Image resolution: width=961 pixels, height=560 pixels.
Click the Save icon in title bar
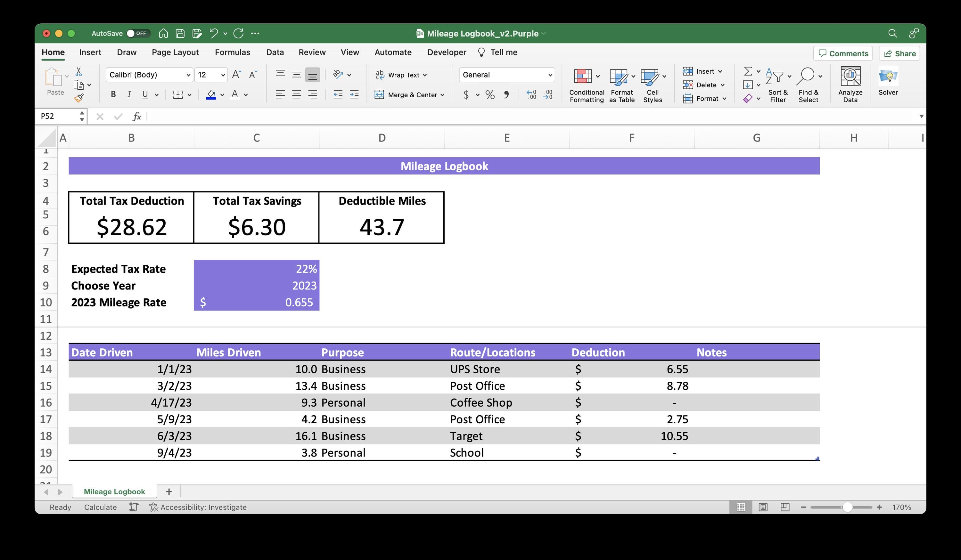pyautogui.click(x=180, y=34)
